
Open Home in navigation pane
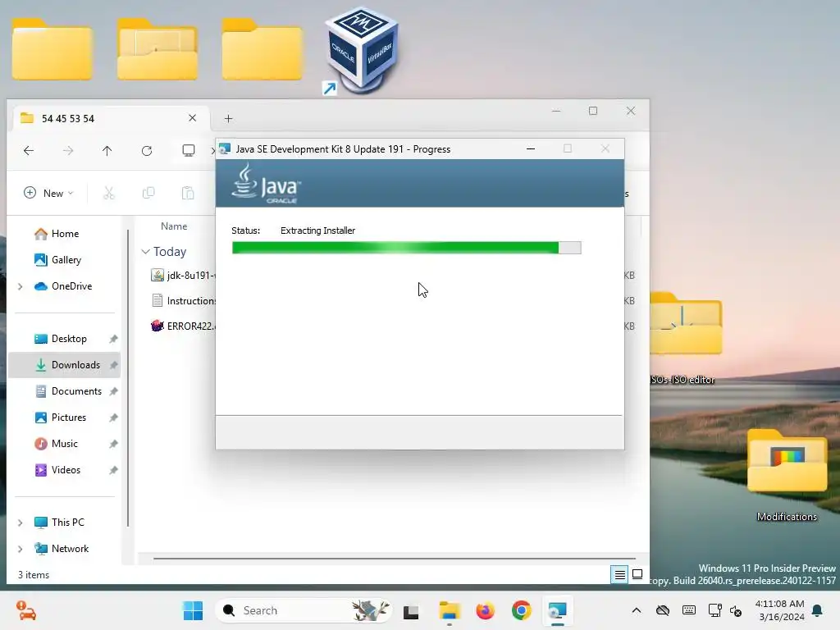coord(65,234)
